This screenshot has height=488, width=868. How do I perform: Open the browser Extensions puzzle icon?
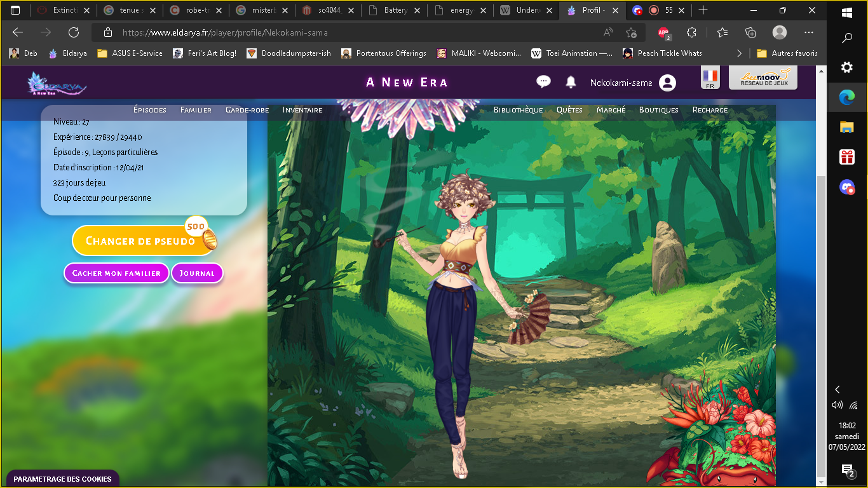[691, 32]
